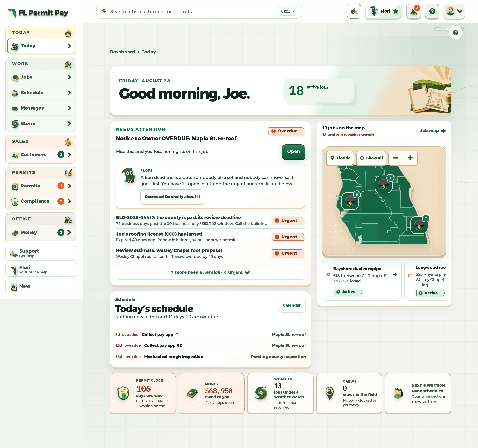Select Today in the sidebar
478x448 pixels.
41,46
